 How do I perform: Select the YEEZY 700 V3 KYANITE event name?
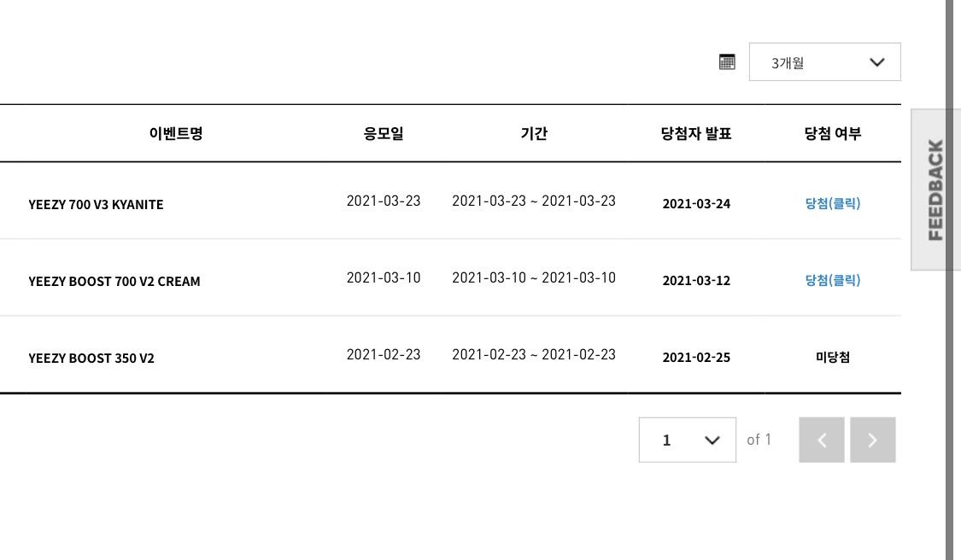96,204
